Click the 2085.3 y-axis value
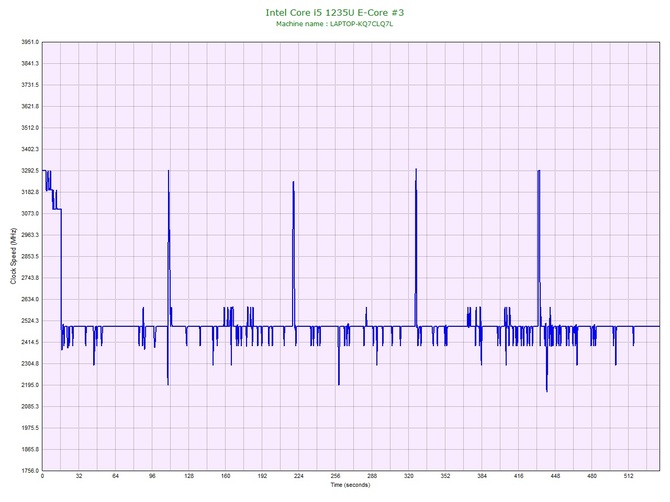The width and height of the screenshot is (670, 502). 30,406
